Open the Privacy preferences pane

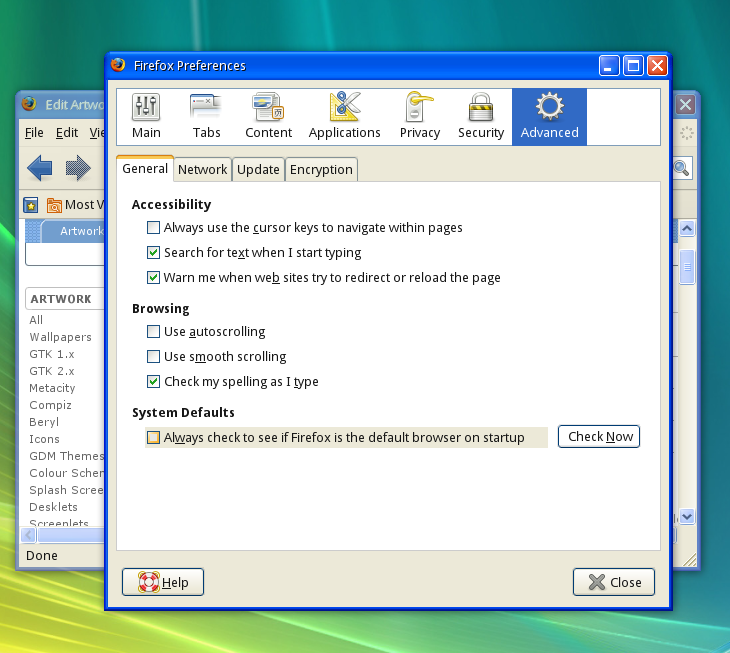[x=419, y=117]
